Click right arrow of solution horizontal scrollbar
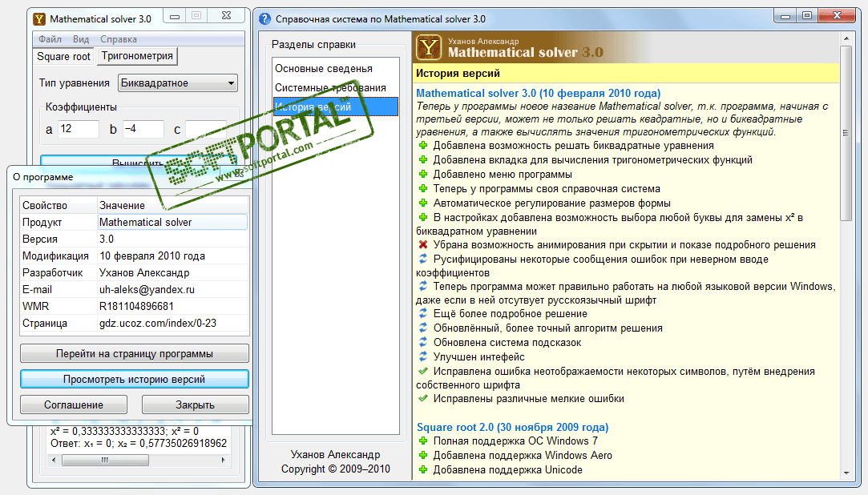 tap(223, 460)
